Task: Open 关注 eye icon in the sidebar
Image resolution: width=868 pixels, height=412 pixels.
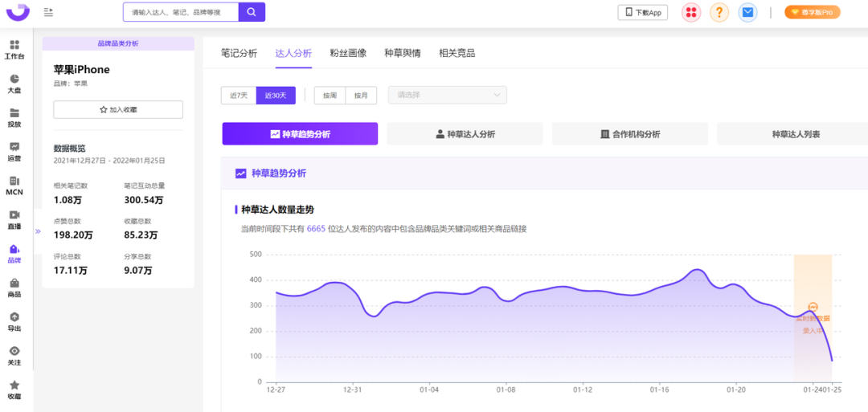Action: tap(14, 356)
